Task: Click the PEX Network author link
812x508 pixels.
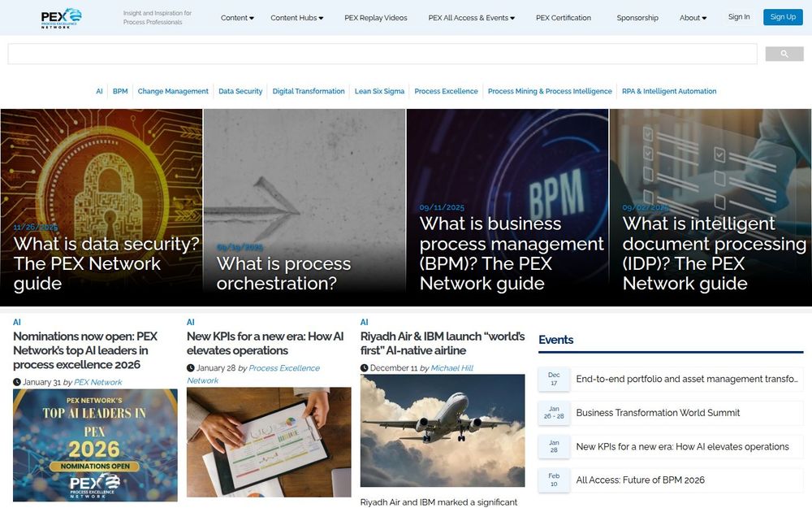Action: [98, 382]
